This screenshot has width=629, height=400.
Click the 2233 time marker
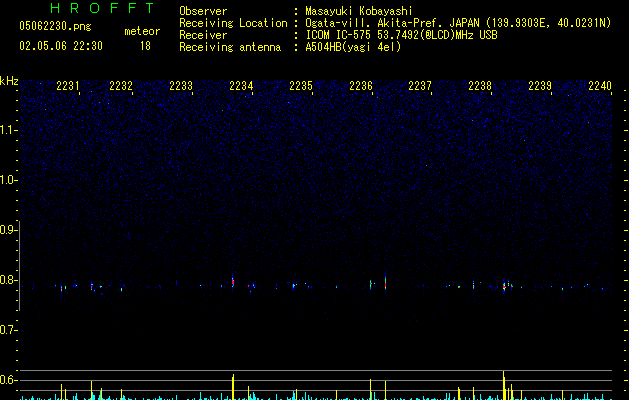coord(181,86)
